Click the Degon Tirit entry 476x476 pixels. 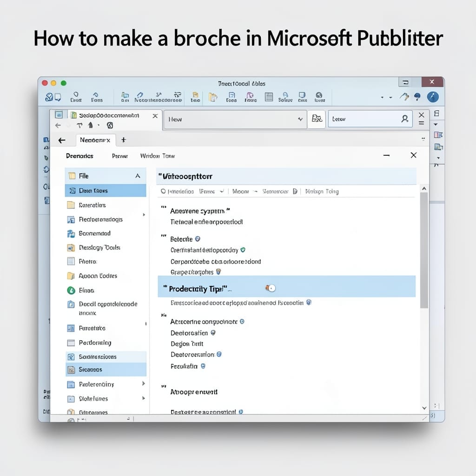coord(187,344)
